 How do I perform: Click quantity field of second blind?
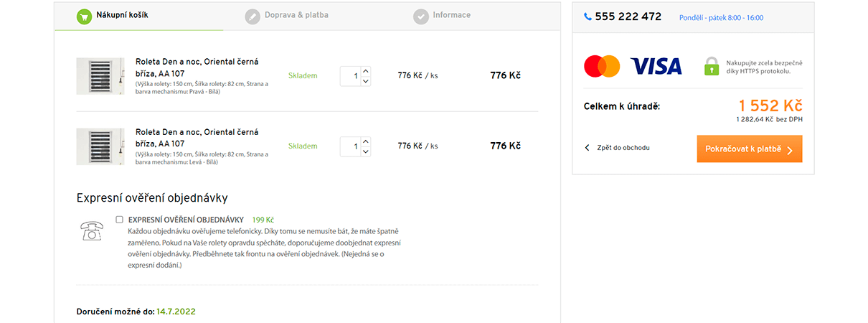coord(350,146)
